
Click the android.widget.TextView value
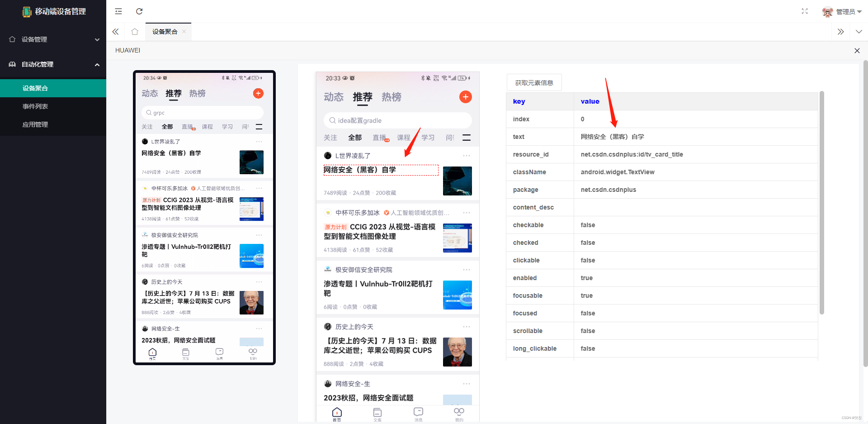[618, 172]
